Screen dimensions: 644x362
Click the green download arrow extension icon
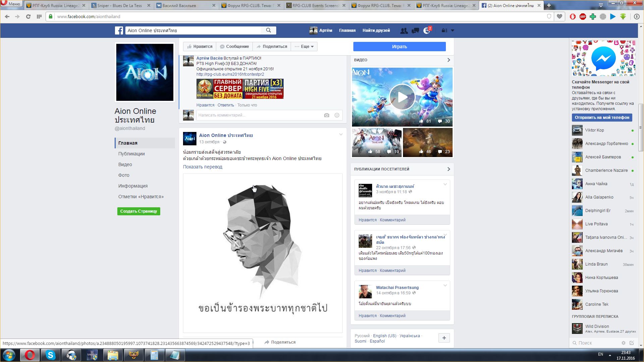[x=623, y=16]
